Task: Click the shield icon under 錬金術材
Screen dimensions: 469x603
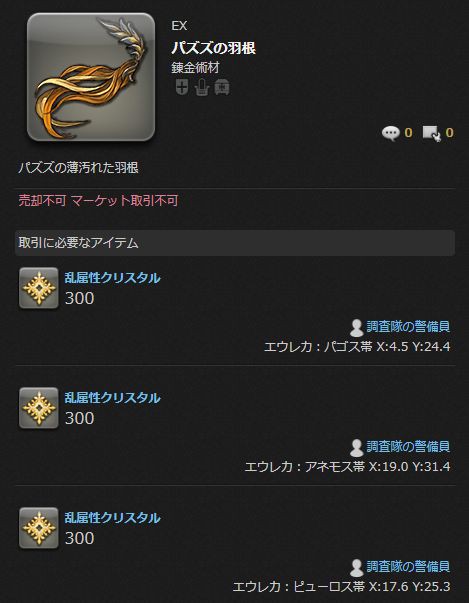Action: 182,87
